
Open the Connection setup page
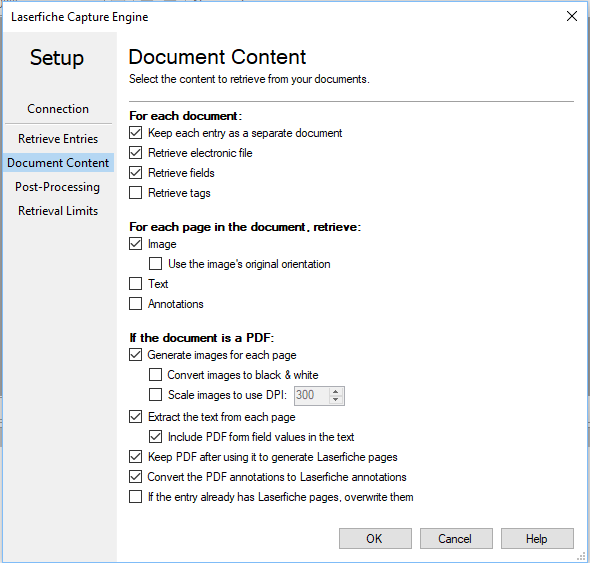click(x=58, y=109)
